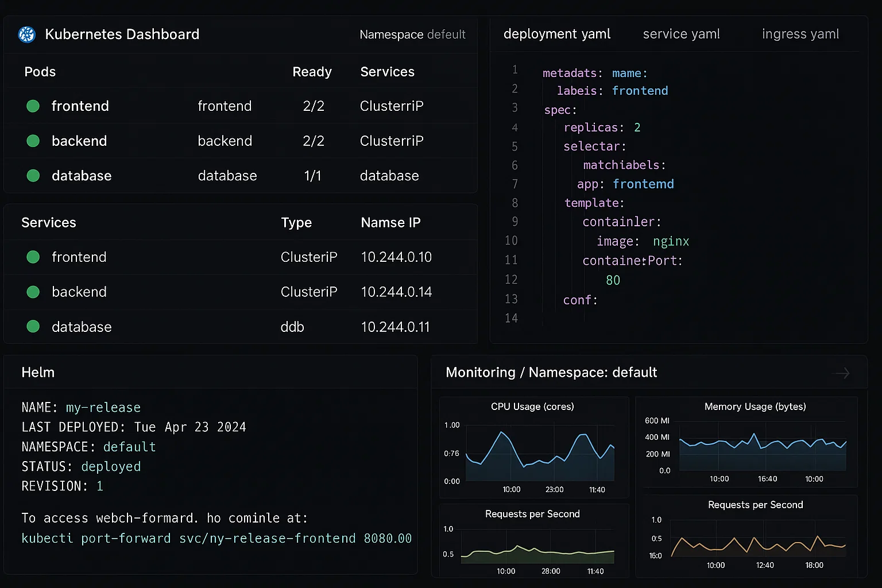Select the database pod name

tap(82, 176)
